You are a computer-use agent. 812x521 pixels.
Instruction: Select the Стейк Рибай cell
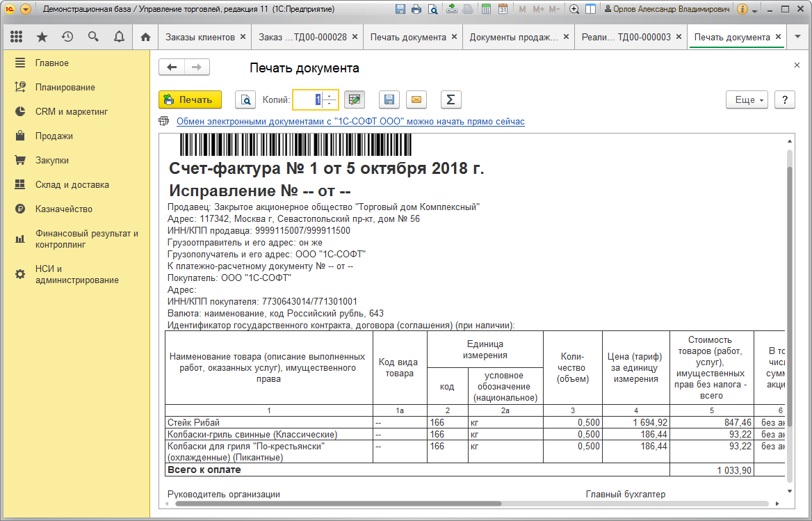[269, 423]
